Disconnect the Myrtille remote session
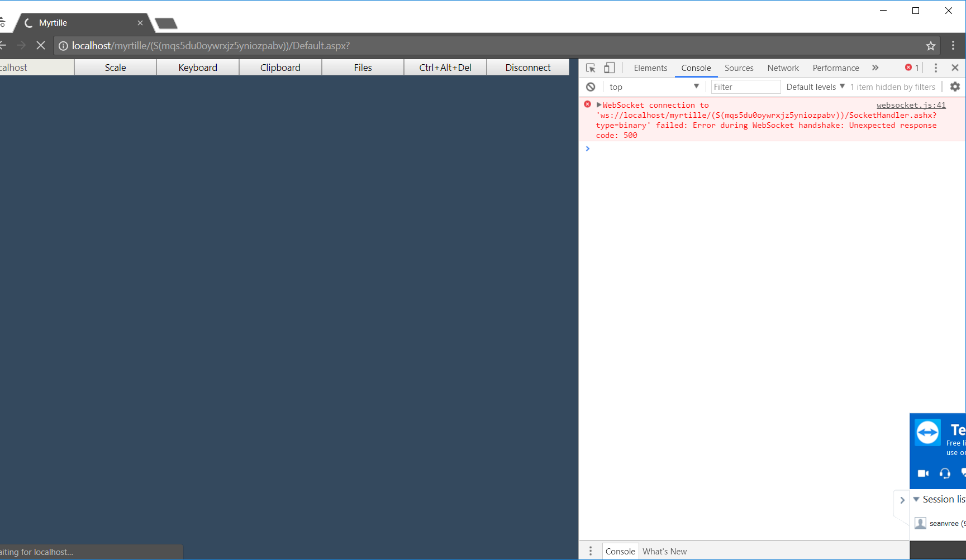The width and height of the screenshot is (966, 560). 527,67
